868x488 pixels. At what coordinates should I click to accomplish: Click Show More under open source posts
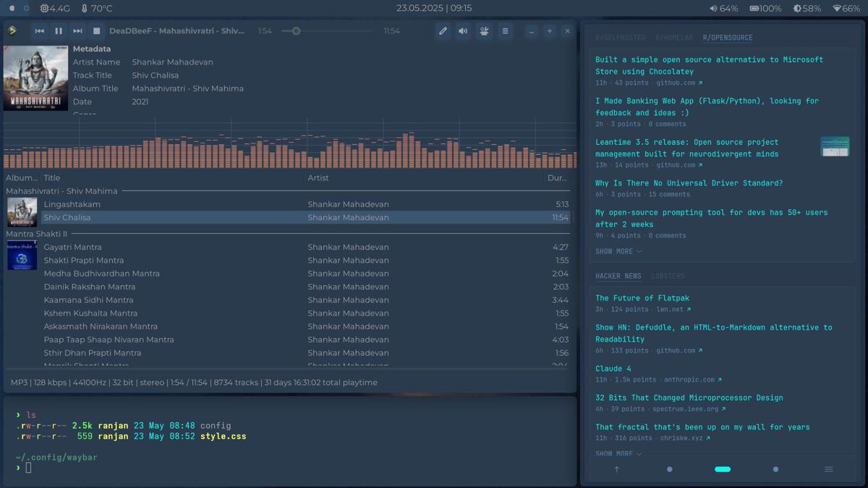tap(616, 251)
